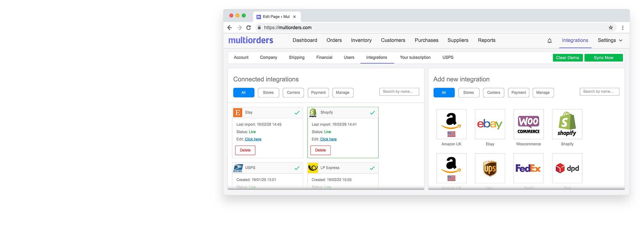The width and height of the screenshot is (644, 234).
Task: Filter connected integrations by Payment
Action: pos(318,92)
